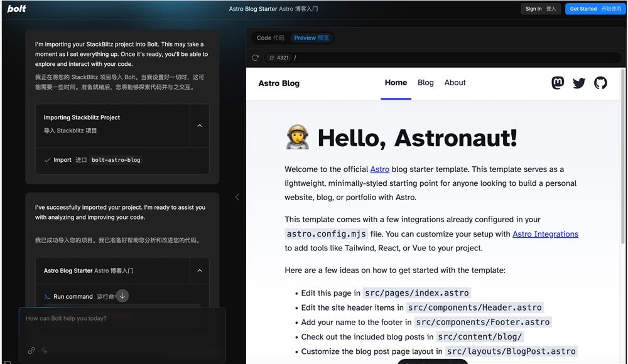Click the green Import check mark

click(47, 160)
